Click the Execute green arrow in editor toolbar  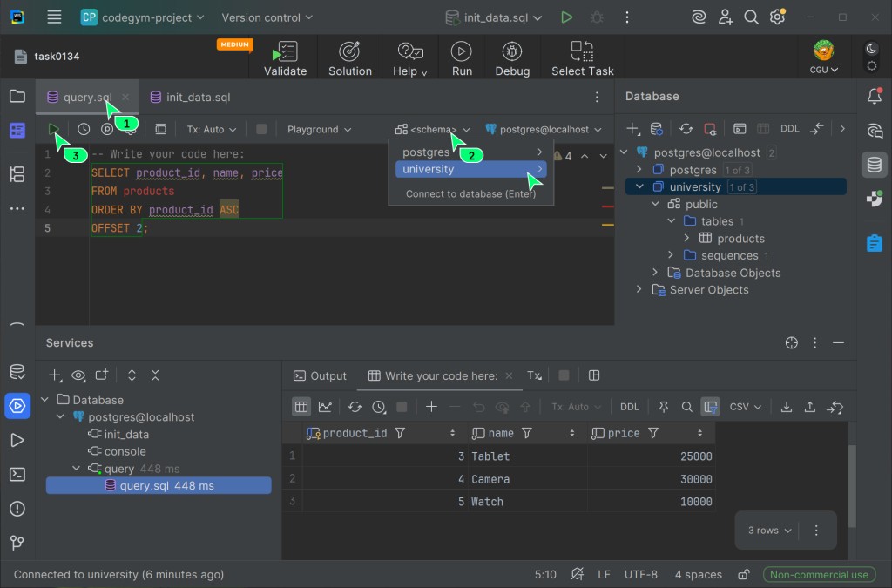tap(54, 129)
